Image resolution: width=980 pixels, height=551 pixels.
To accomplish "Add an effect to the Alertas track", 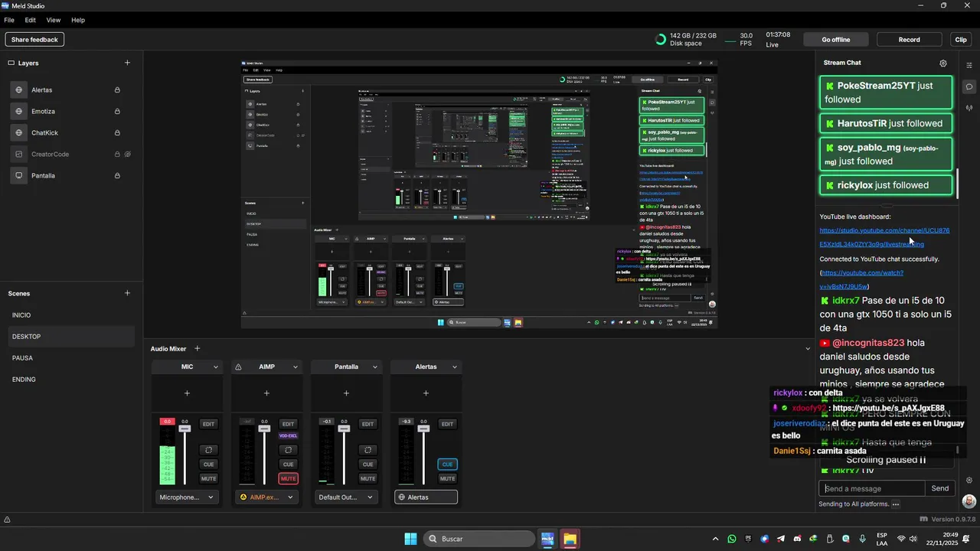I will coord(426,393).
